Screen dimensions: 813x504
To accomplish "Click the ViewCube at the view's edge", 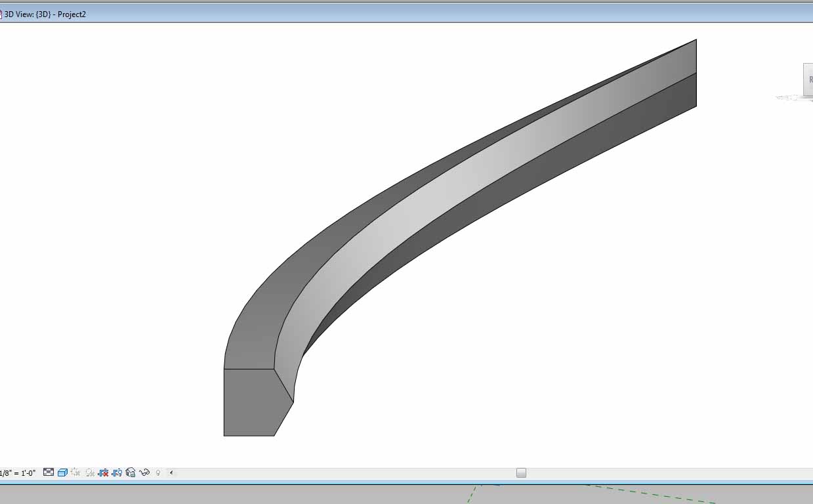I will click(x=807, y=80).
